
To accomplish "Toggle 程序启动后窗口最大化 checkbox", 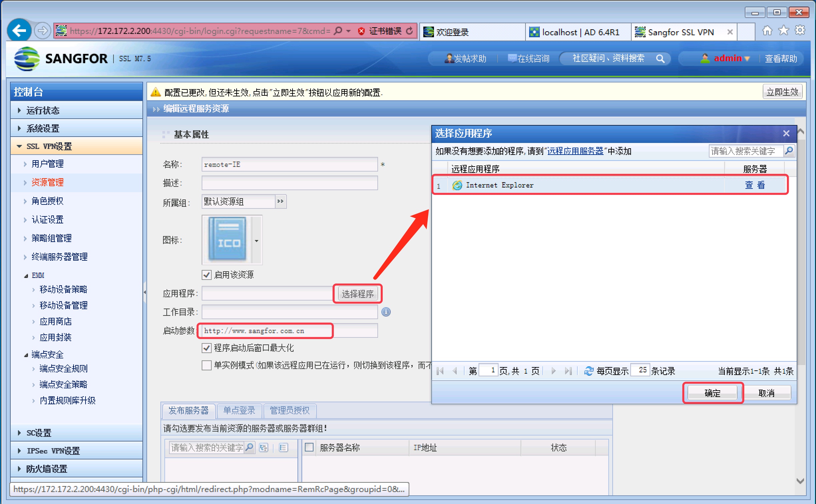I will [x=207, y=348].
